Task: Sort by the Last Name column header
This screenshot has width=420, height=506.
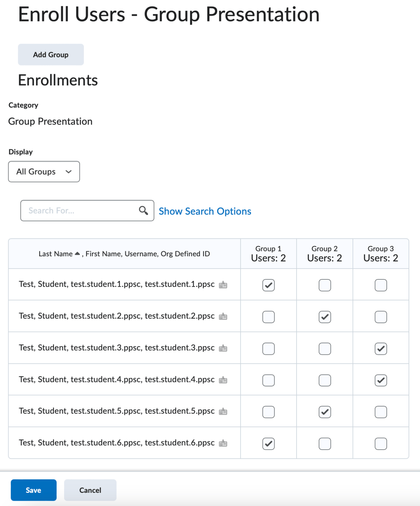Action: click(x=56, y=254)
